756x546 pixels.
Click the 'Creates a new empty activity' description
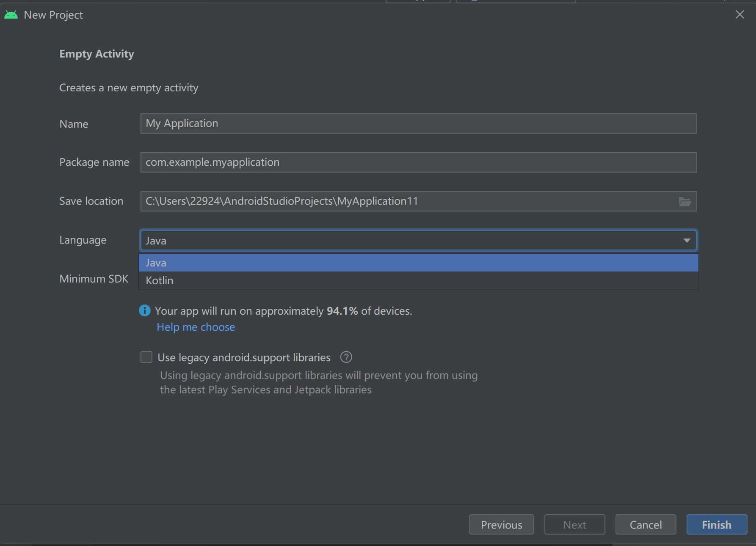click(x=129, y=88)
